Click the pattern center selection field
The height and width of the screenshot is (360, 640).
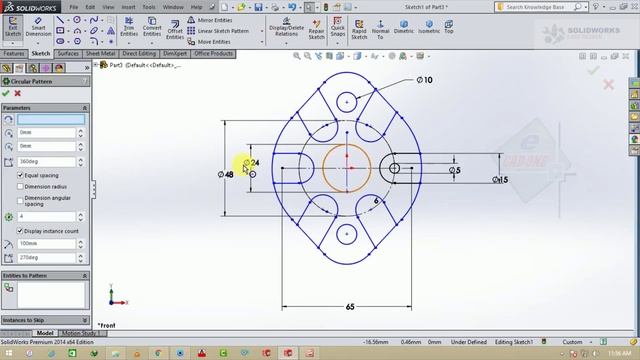(51, 119)
